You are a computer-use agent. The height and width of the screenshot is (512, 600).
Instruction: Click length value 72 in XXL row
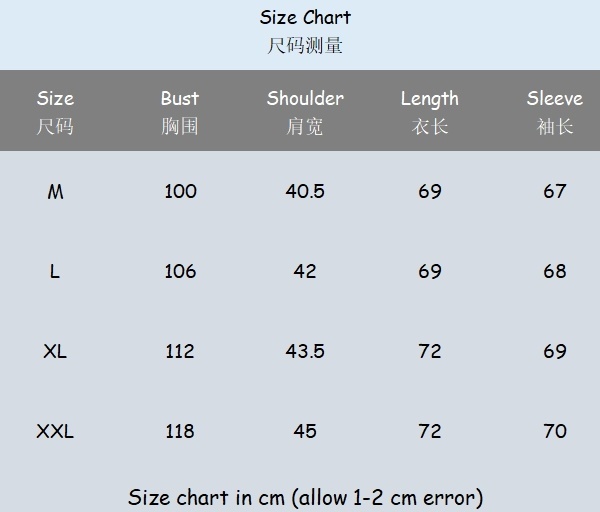click(x=429, y=432)
